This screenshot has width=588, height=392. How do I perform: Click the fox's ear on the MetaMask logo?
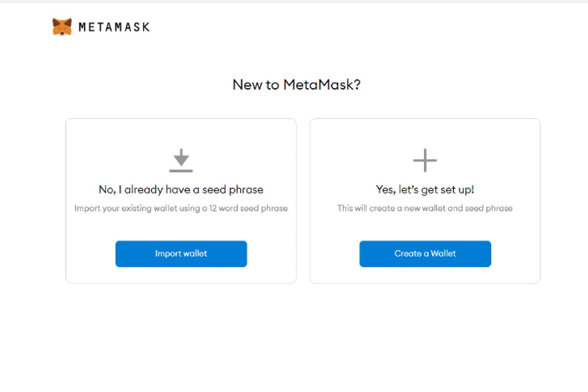tap(56, 21)
